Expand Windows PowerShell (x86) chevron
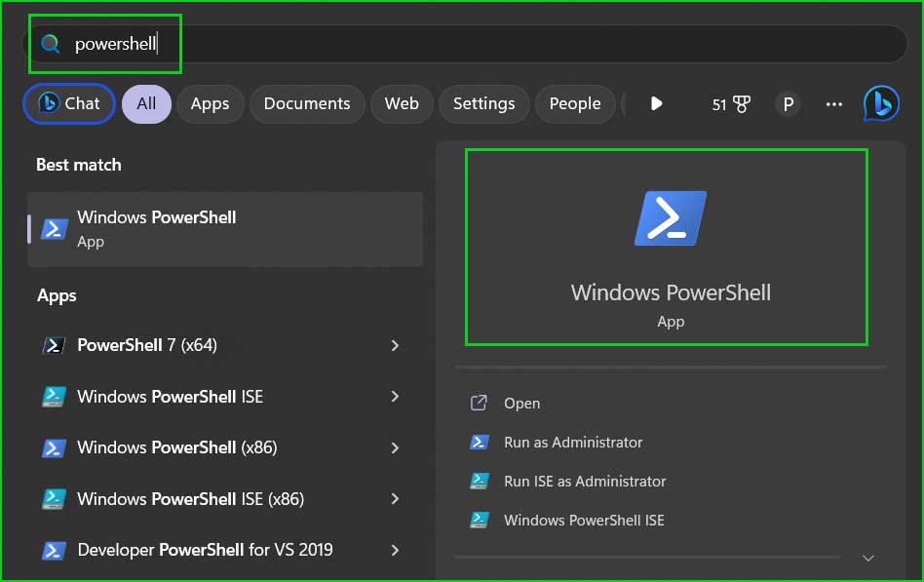The width and height of the screenshot is (924, 582). [395, 448]
